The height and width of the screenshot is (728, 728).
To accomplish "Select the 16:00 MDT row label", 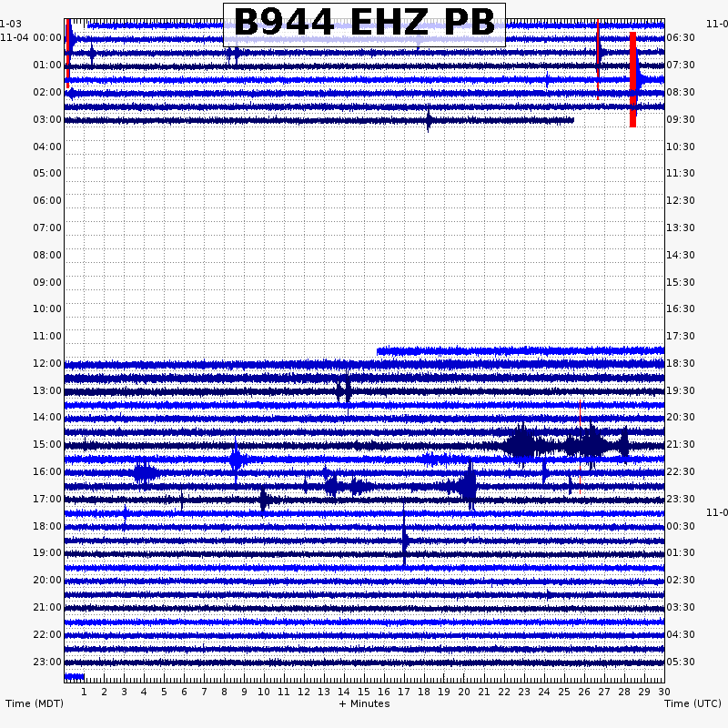I will (x=47, y=471).
